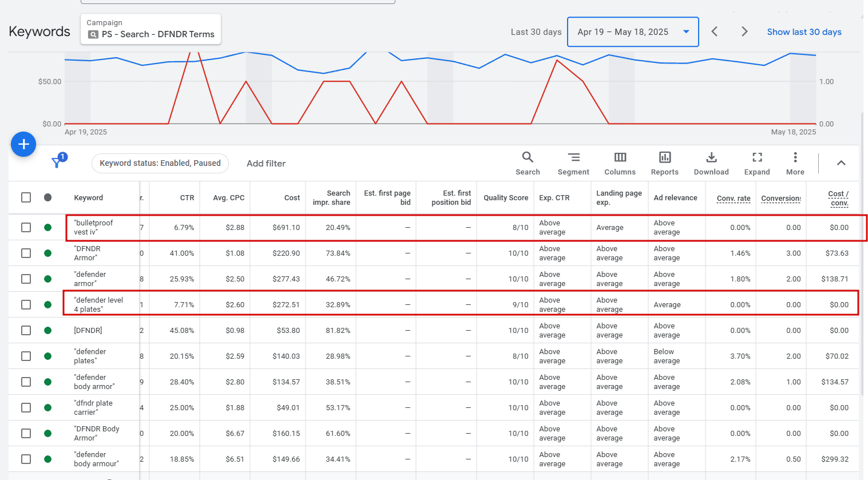The width and height of the screenshot is (868, 480).
Task: Open the Segment tool
Action: pos(573,157)
